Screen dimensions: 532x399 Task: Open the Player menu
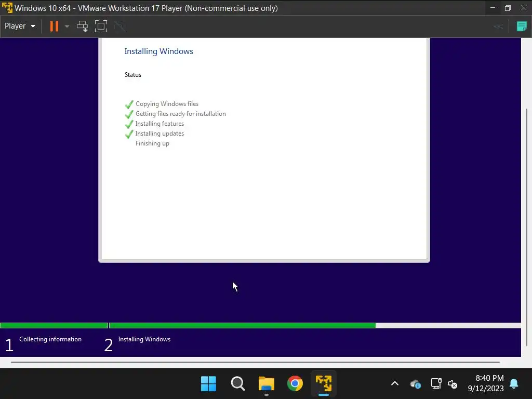[20, 26]
